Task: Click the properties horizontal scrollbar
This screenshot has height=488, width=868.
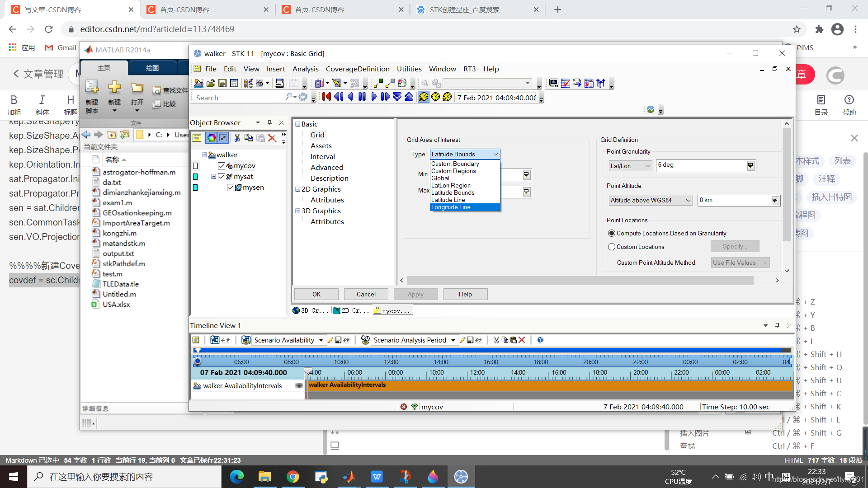Action: (579, 281)
